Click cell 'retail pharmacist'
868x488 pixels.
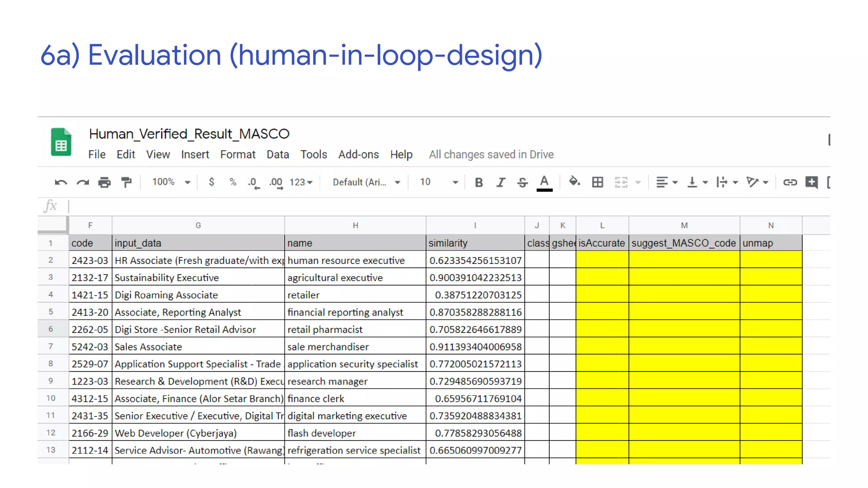[355, 329]
